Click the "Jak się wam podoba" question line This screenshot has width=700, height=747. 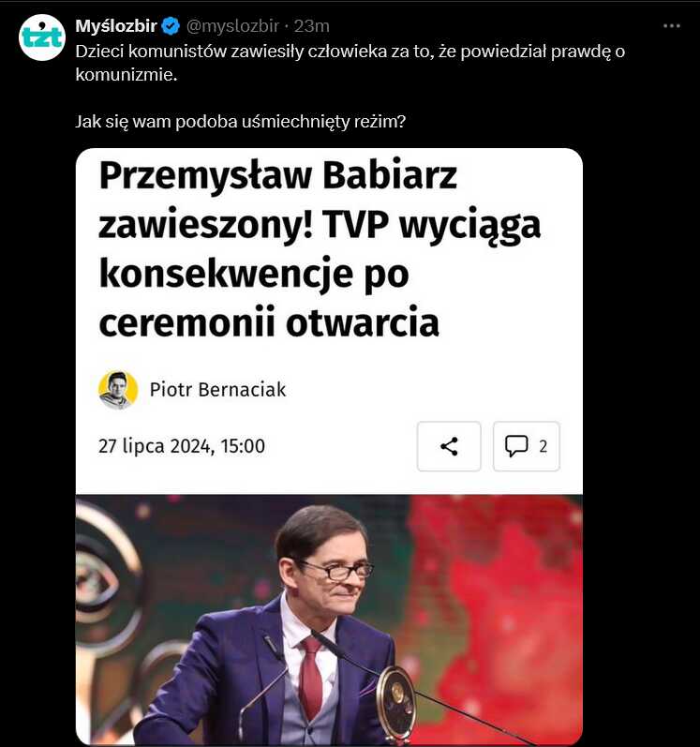(x=241, y=122)
